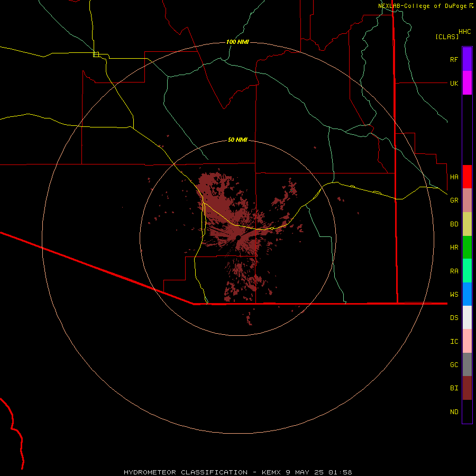Click the ND legend label
Screen dimensions: 476x476
pyautogui.click(x=454, y=412)
